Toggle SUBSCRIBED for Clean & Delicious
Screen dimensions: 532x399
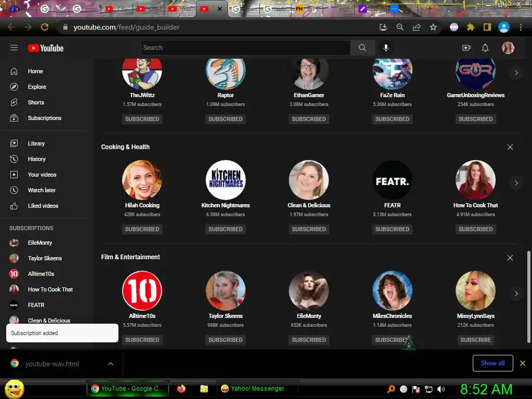(x=309, y=229)
